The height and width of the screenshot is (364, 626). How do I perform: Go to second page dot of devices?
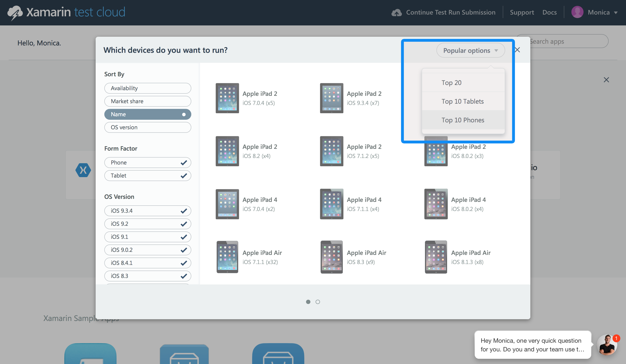coord(318,302)
